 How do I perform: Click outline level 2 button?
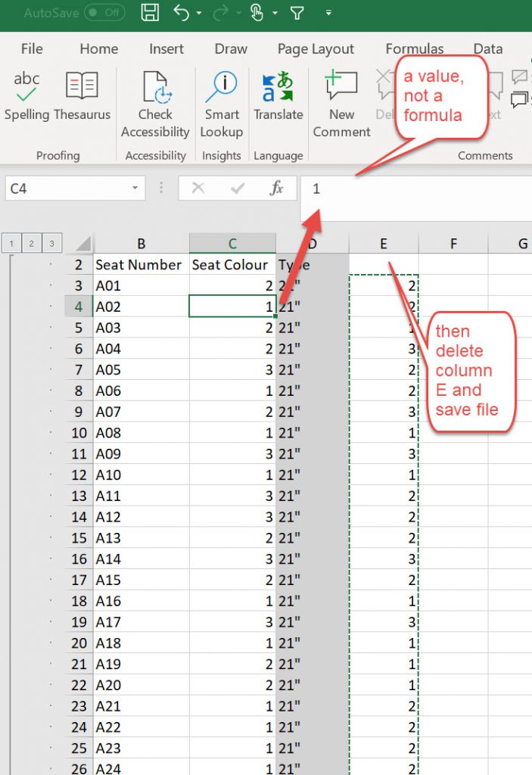coord(32,243)
